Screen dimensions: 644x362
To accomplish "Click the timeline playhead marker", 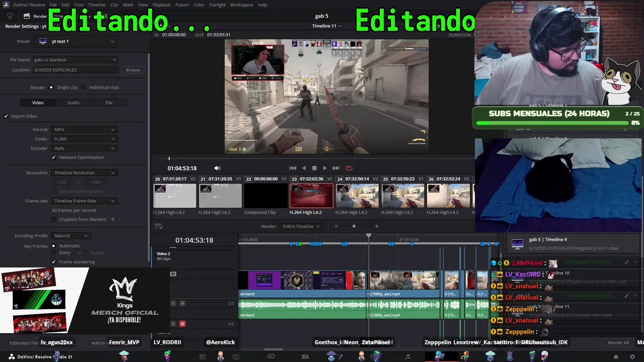I will pyautogui.click(x=369, y=235).
